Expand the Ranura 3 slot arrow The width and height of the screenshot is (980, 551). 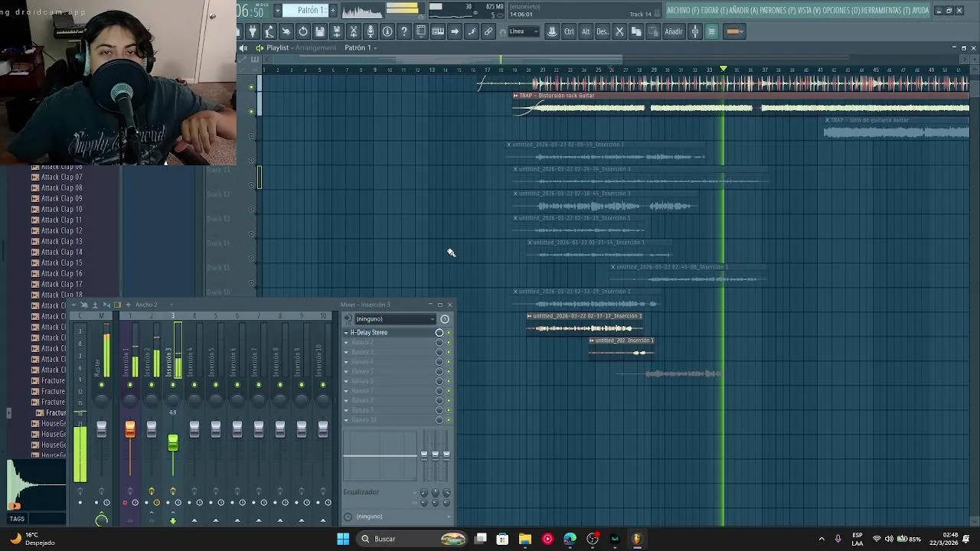(x=346, y=352)
